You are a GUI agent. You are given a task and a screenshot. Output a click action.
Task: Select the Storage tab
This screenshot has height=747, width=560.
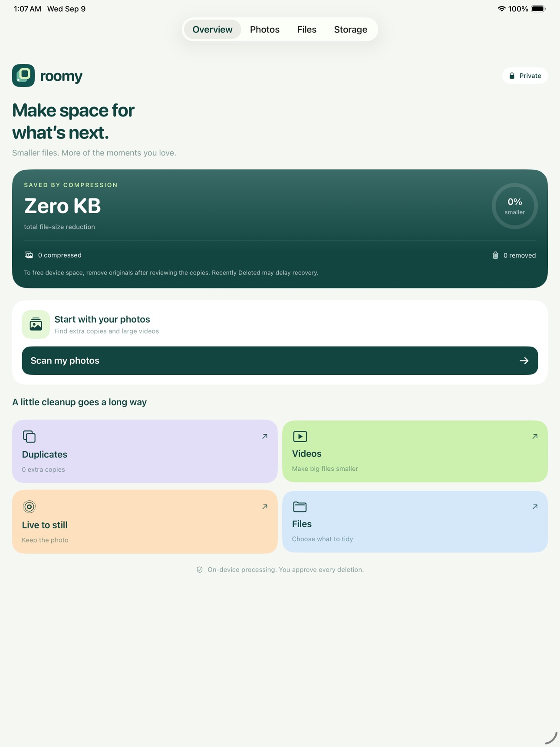tap(351, 30)
